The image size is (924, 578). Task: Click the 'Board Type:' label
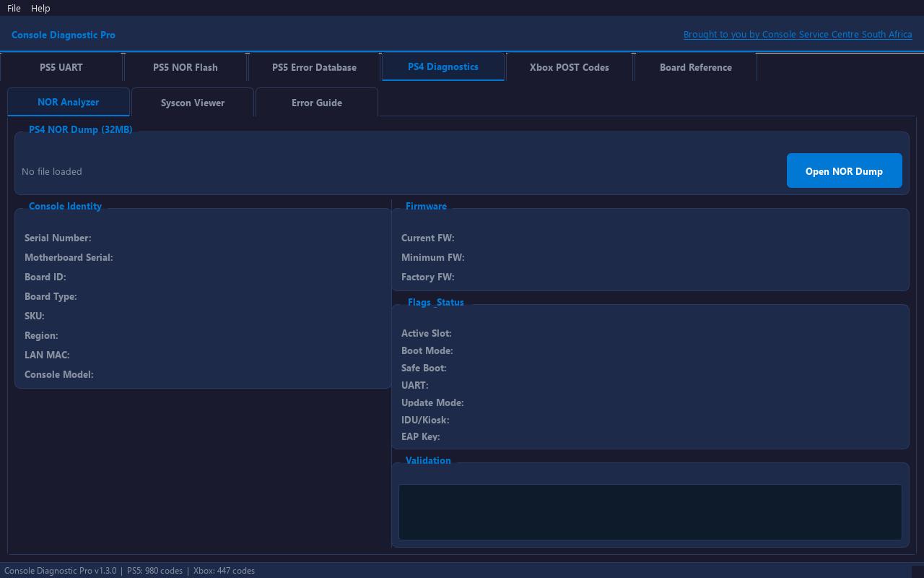[51, 296]
